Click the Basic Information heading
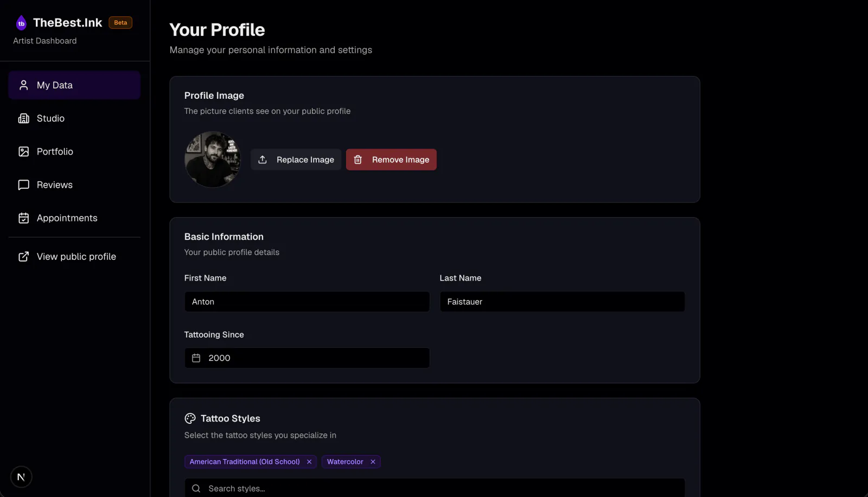Viewport: 868px width, 497px height. (x=224, y=237)
